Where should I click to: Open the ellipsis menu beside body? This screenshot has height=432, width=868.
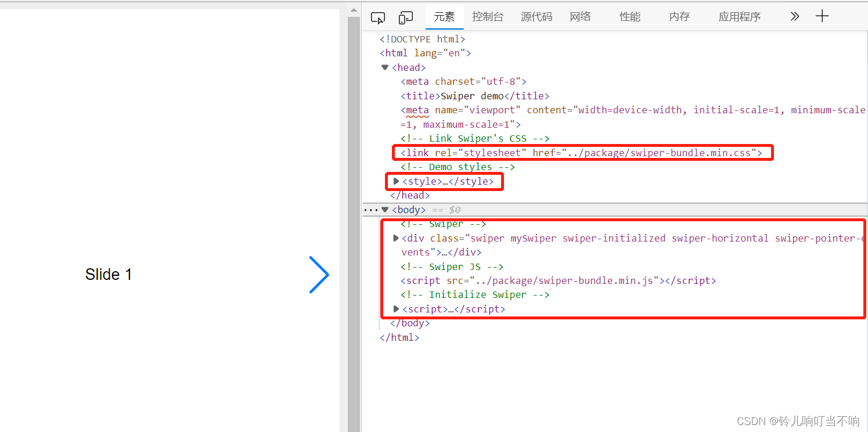[370, 210]
